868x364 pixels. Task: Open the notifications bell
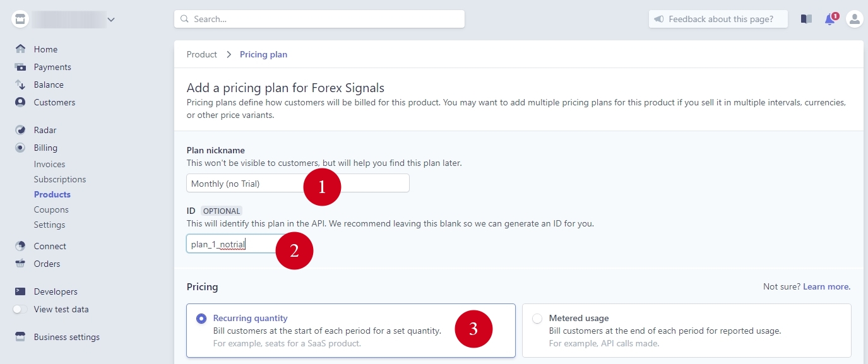pos(829,19)
